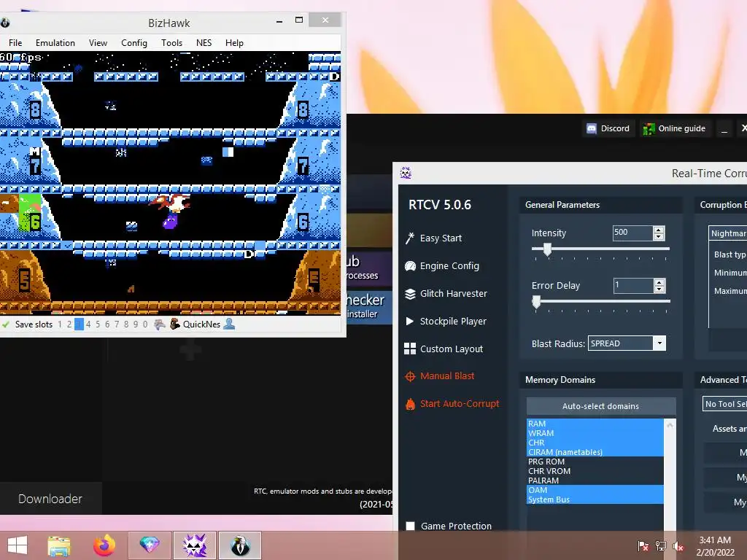Open Engine Config in RTCV sidebar
The image size is (747, 560).
(442, 265)
